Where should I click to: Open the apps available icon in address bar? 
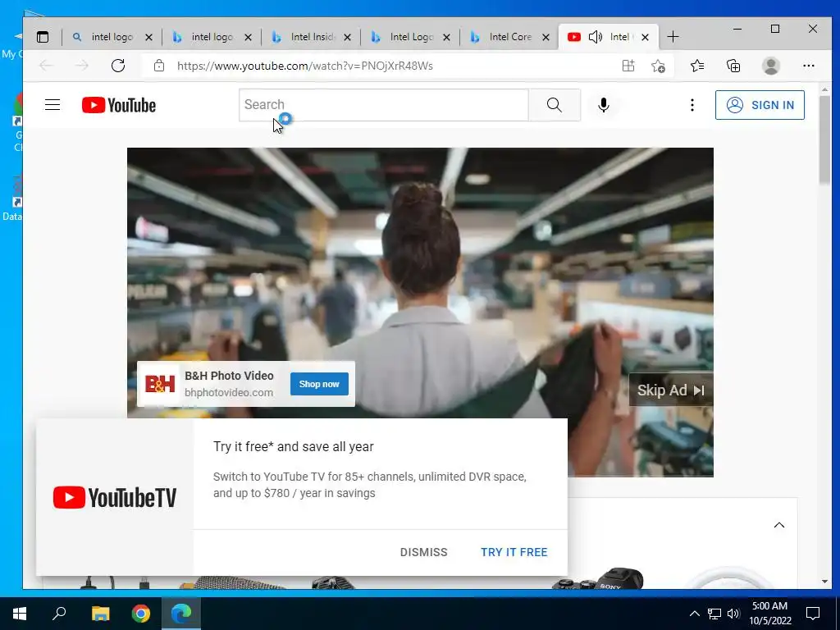(628, 66)
